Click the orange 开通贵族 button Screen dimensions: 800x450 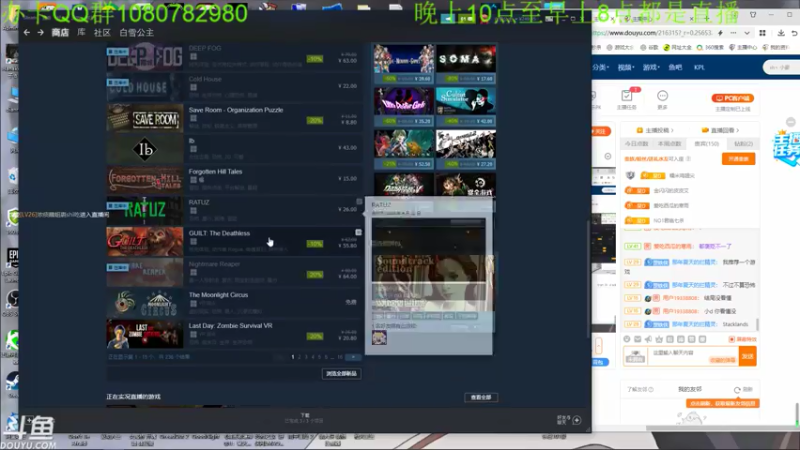coord(738,159)
